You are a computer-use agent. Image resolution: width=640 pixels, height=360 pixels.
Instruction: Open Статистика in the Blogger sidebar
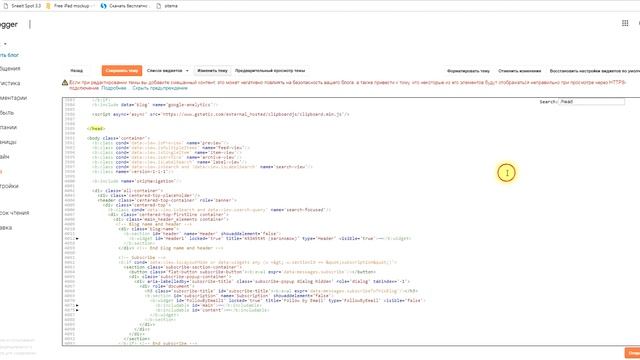10,83
